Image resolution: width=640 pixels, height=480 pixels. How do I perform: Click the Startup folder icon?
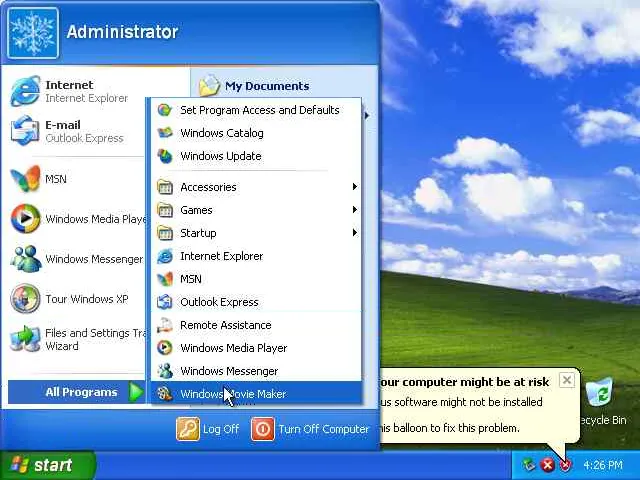[164, 233]
